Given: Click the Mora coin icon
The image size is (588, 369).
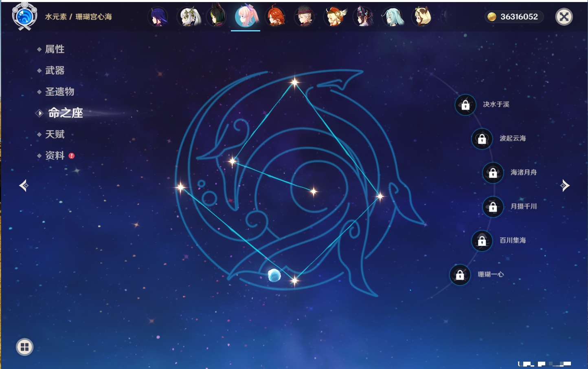Looking at the screenshot, I should pos(492,17).
